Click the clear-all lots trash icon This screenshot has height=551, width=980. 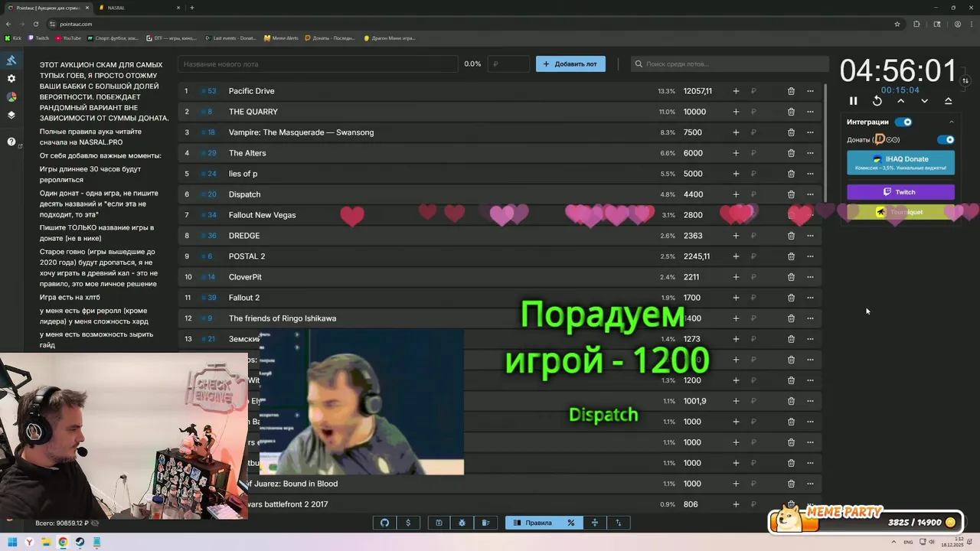[x=485, y=523]
